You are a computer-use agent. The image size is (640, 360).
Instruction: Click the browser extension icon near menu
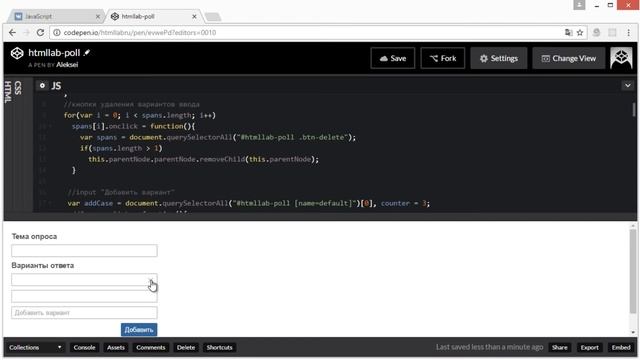[597, 33]
